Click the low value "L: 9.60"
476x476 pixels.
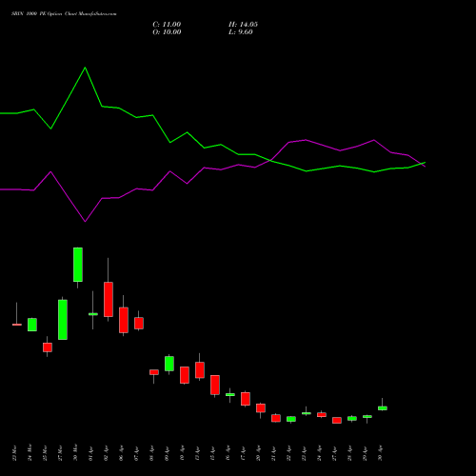coord(241,32)
